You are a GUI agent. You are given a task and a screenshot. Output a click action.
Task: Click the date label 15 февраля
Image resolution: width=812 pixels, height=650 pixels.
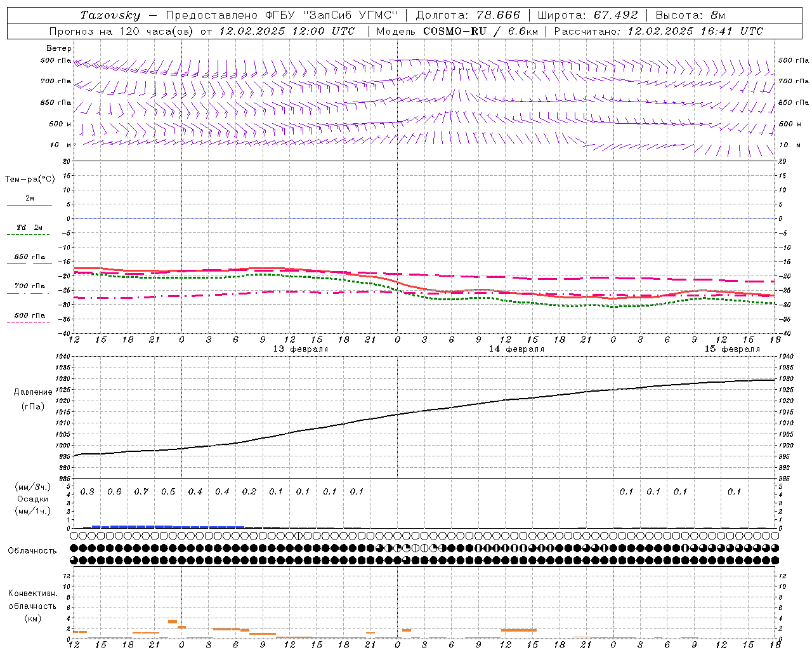click(732, 349)
